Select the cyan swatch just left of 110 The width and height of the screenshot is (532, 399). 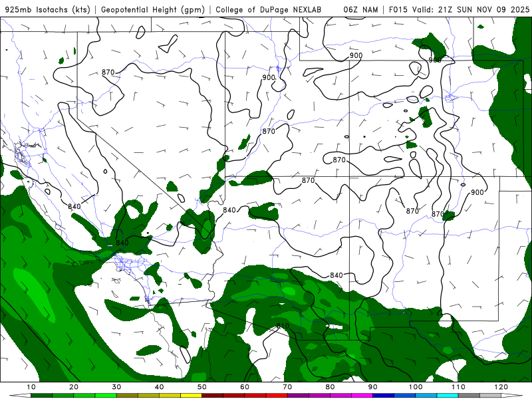click(x=448, y=396)
